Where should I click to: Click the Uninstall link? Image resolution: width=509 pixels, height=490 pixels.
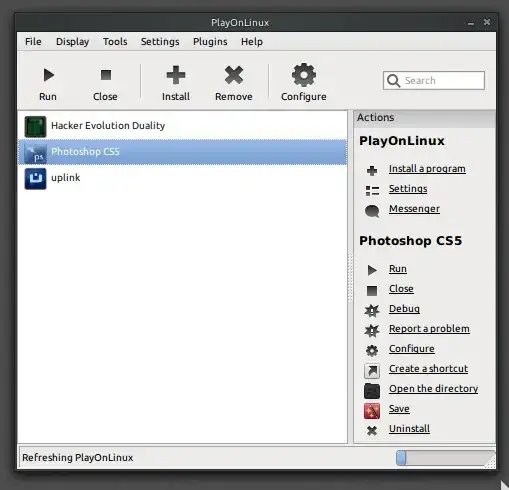(409, 429)
